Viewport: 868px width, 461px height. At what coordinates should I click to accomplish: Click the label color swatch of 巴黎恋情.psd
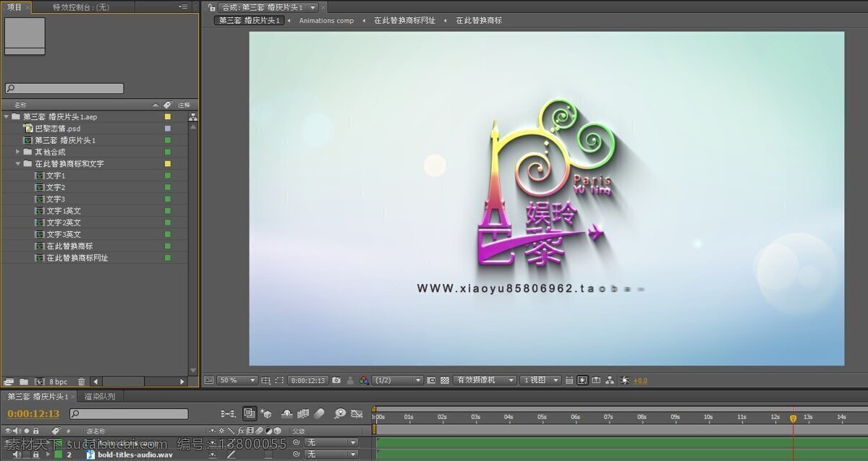(x=168, y=129)
